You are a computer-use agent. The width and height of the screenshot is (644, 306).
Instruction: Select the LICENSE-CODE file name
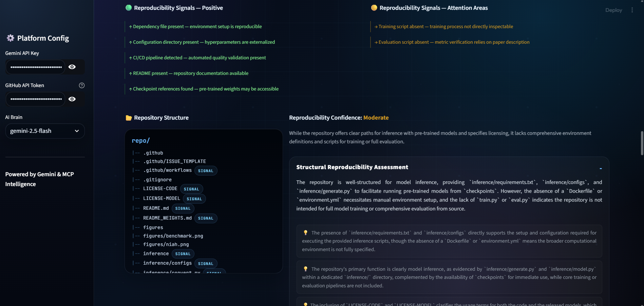160,188
